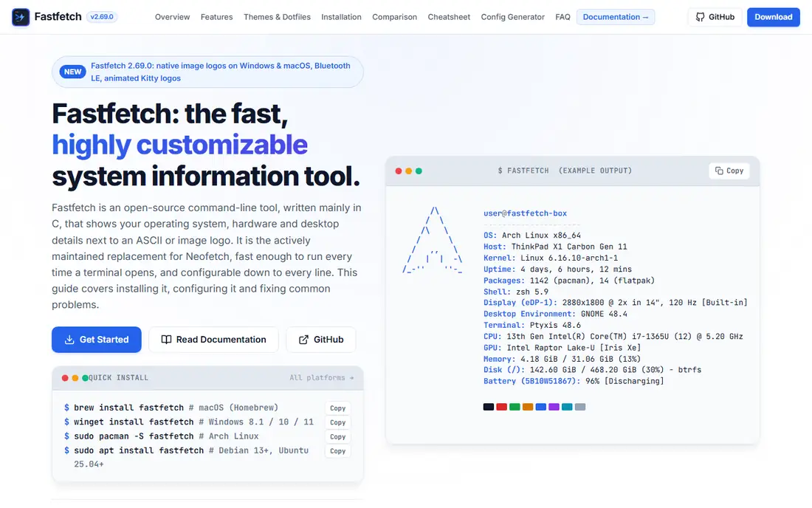Viewport: 812px width, 508px height.
Task: Click the GitHub button in the header
Action: 715,17
